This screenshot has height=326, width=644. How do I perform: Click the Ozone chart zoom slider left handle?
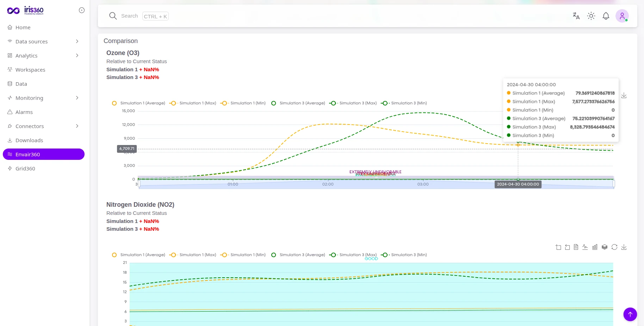139,184
